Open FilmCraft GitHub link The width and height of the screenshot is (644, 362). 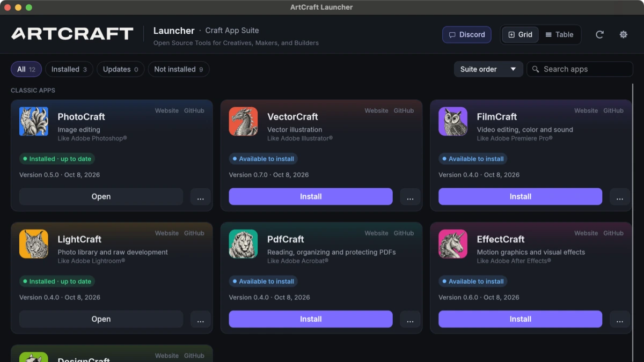pos(613,110)
